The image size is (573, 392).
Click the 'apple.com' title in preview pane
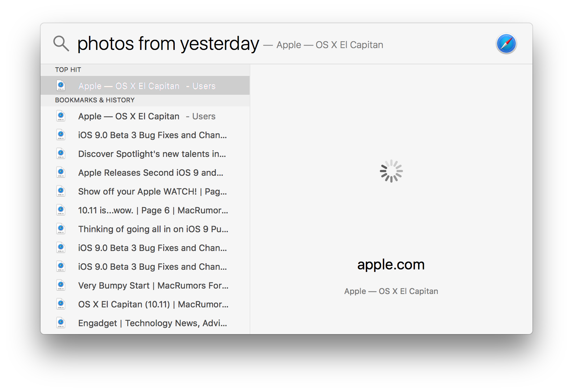click(391, 265)
